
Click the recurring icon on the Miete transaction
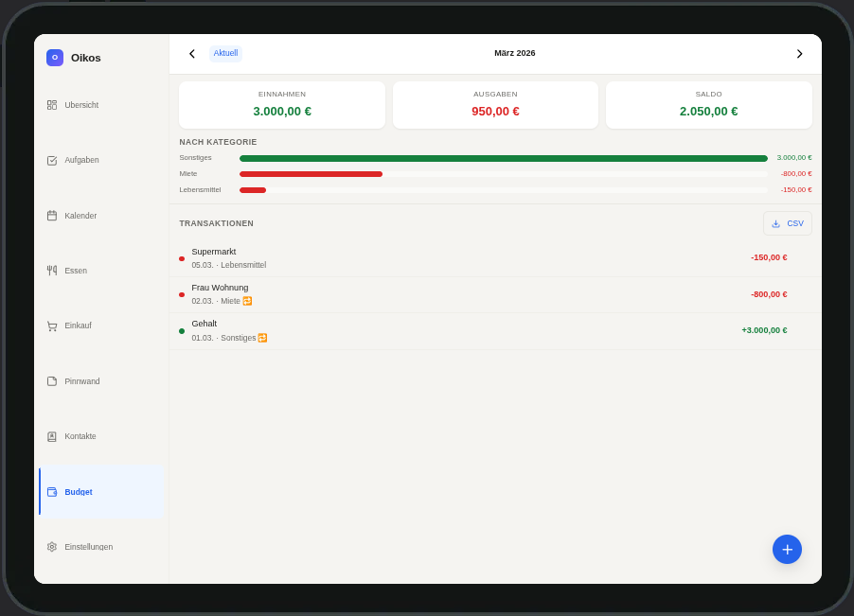click(247, 301)
